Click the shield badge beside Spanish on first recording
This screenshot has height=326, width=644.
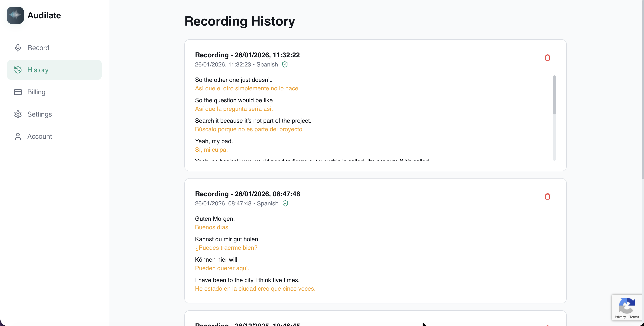(x=285, y=64)
